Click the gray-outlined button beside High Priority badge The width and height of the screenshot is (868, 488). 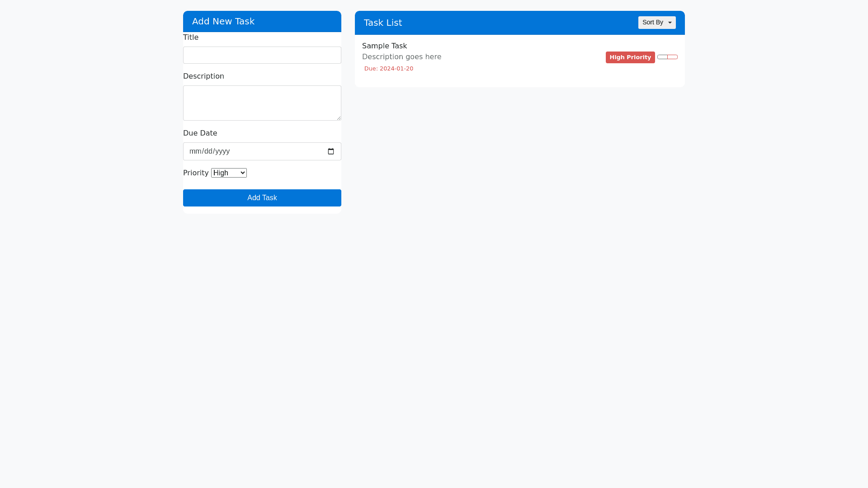[662, 57]
